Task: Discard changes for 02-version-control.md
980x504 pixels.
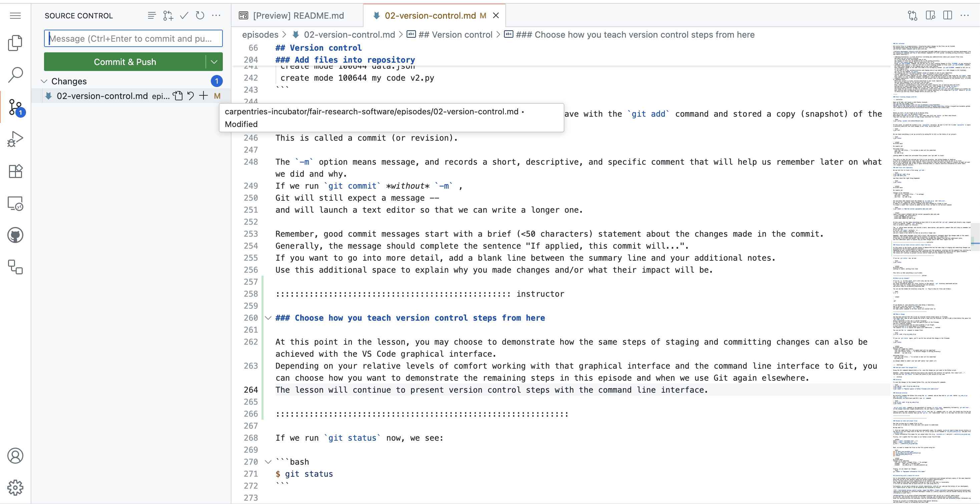Action: pos(190,96)
